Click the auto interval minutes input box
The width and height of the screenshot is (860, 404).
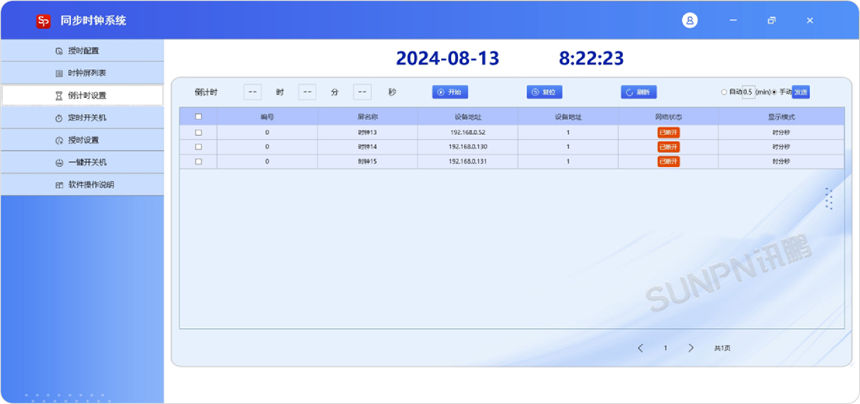coord(747,92)
